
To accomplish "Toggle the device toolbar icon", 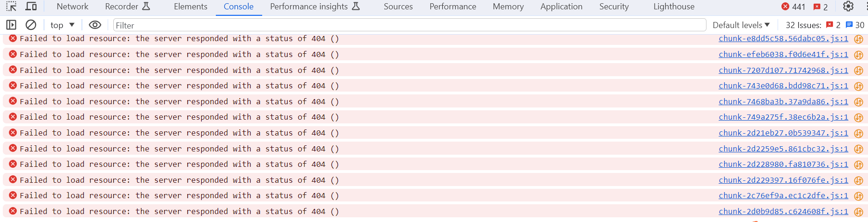I will click(31, 7).
